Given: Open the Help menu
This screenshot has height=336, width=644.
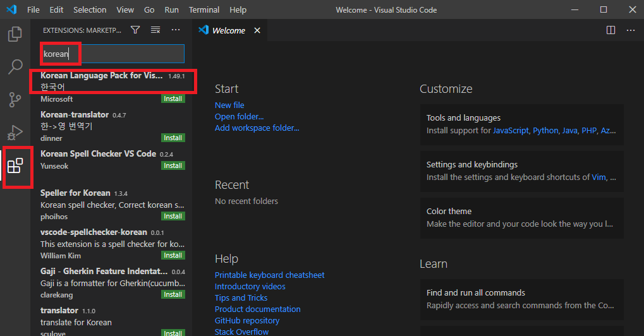Looking at the screenshot, I should (x=238, y=10).
